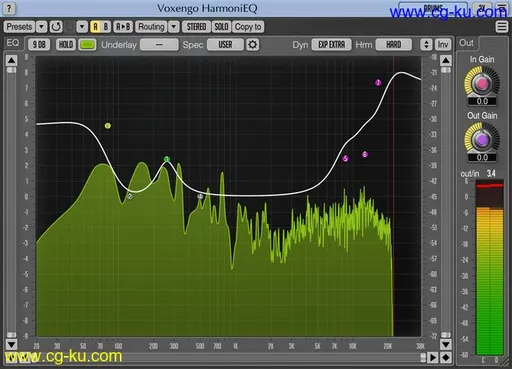Viewport: 512px width, 369px height.
Task: Select the yellow EQ control point 1
Action: [x=107, y=126]
